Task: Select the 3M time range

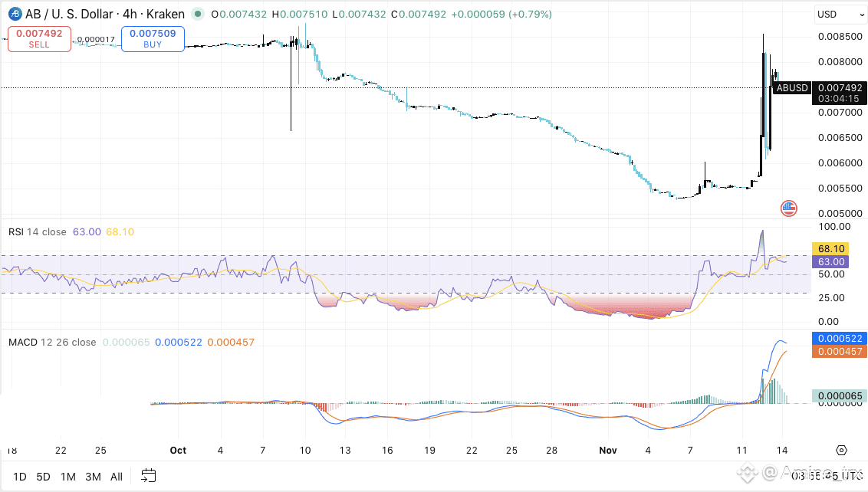Action: 93,477
